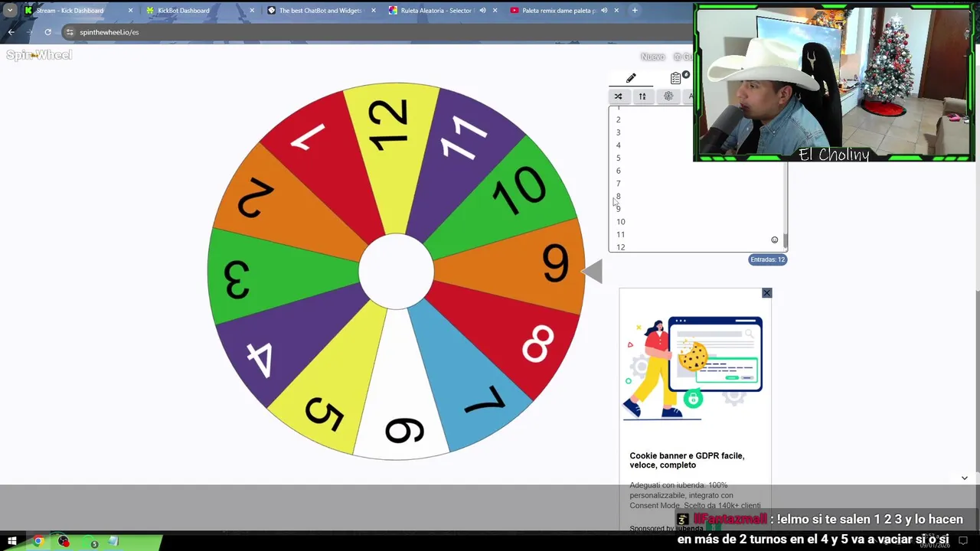Screen dimensions: 980x551
Task: Click entry line '10' in entries list
Action: click(621, 222)
